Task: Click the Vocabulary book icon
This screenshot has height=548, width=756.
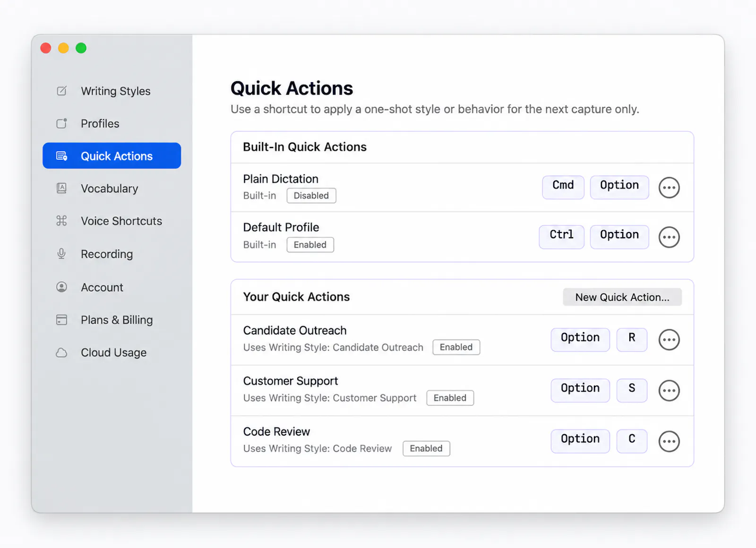Action: pyautogui.click(x=62, y=188)
